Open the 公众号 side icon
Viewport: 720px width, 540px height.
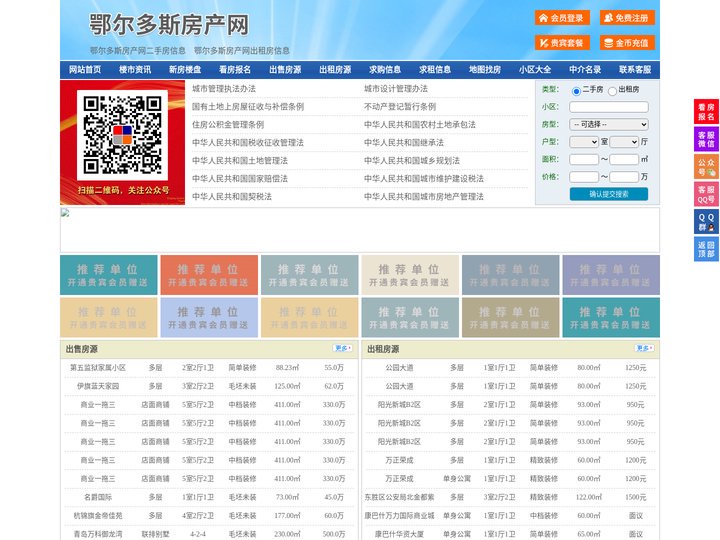pos(706,167)
